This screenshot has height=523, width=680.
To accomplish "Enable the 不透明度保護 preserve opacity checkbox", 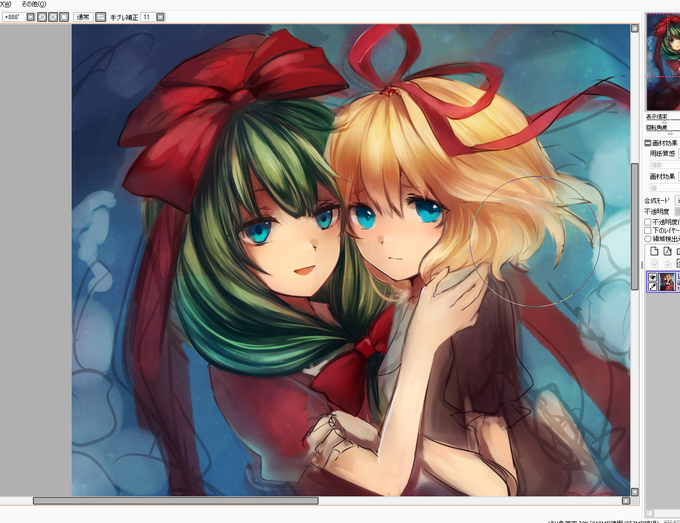I will click(648, 222).
